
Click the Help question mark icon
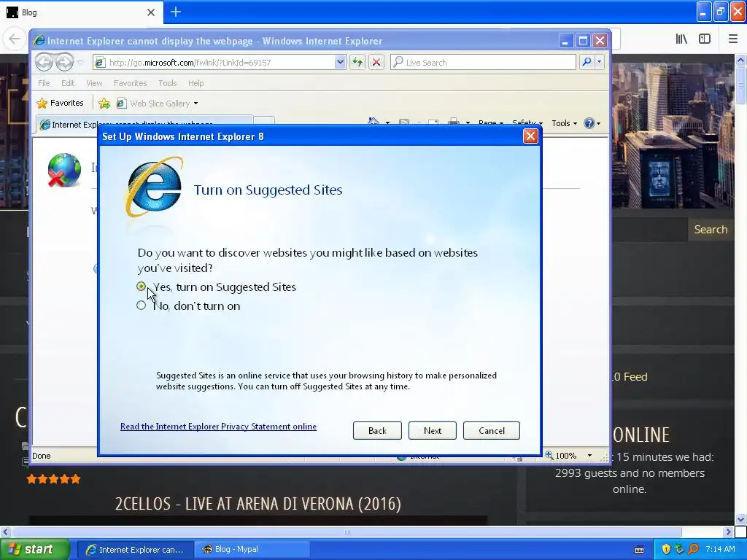click(x=589, y=123)
